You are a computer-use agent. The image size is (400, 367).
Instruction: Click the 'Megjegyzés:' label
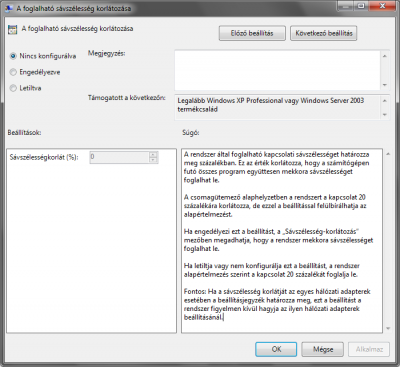[x=106, y=53]
